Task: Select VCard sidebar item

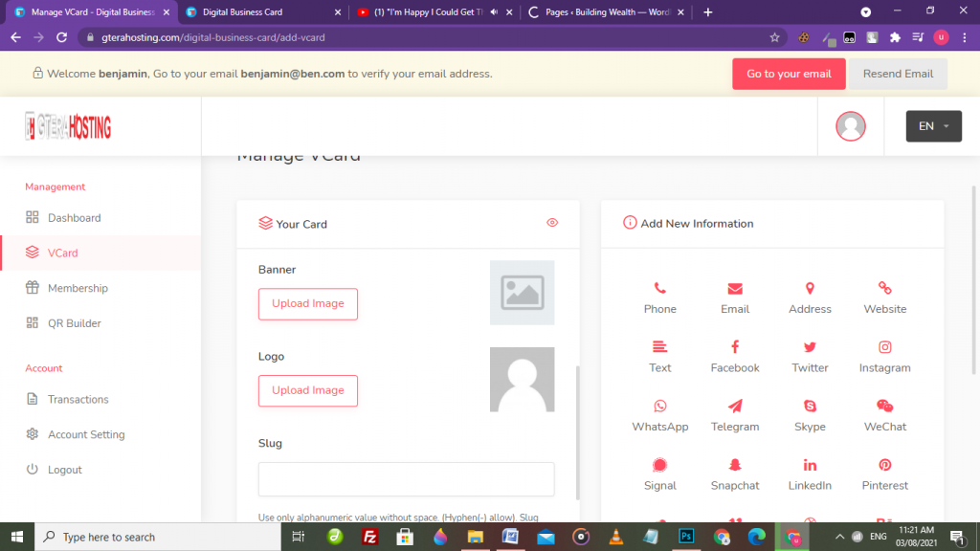Action: (101, 253)
